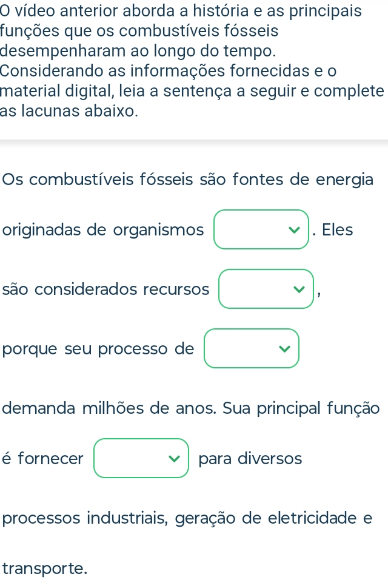Screen dimensions: 388x588
Task: Click the chevron arrow before "para diversos"
Action: point(175,459)
